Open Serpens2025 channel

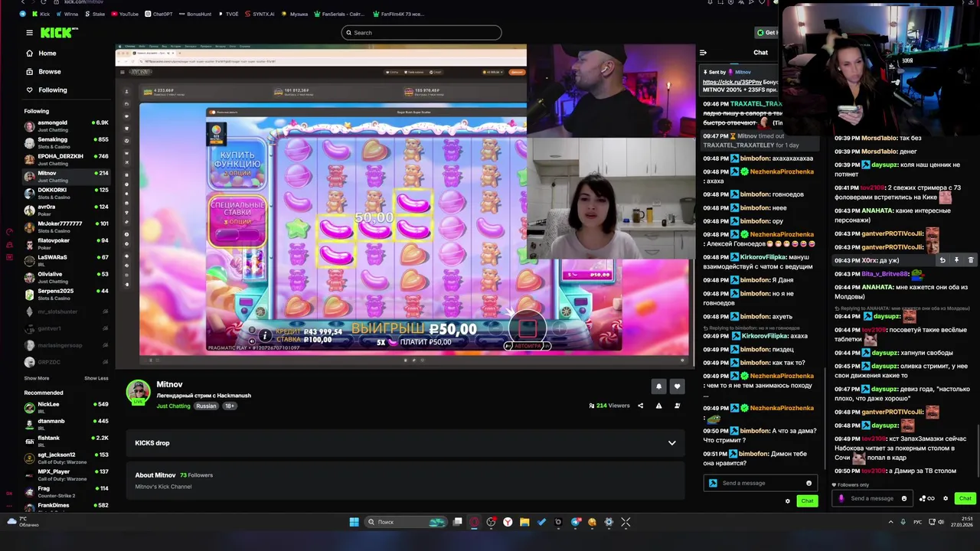click(x=67, y=294)
